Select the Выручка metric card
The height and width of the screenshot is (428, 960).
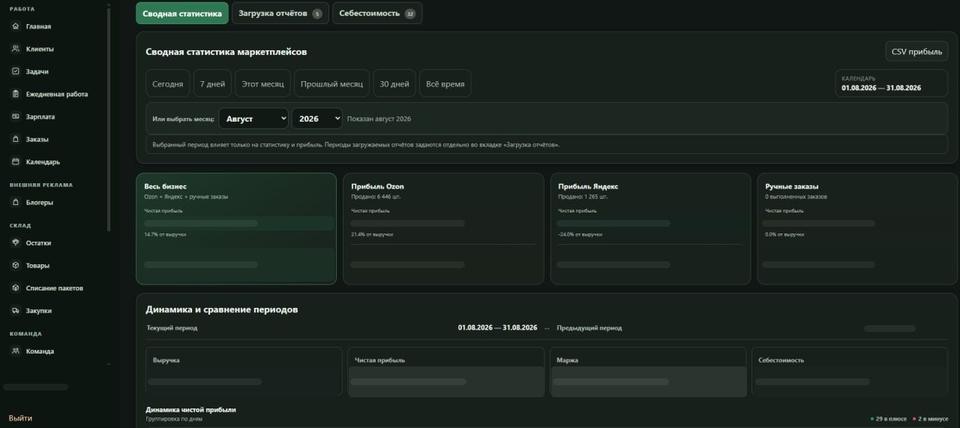coord(244,372)
